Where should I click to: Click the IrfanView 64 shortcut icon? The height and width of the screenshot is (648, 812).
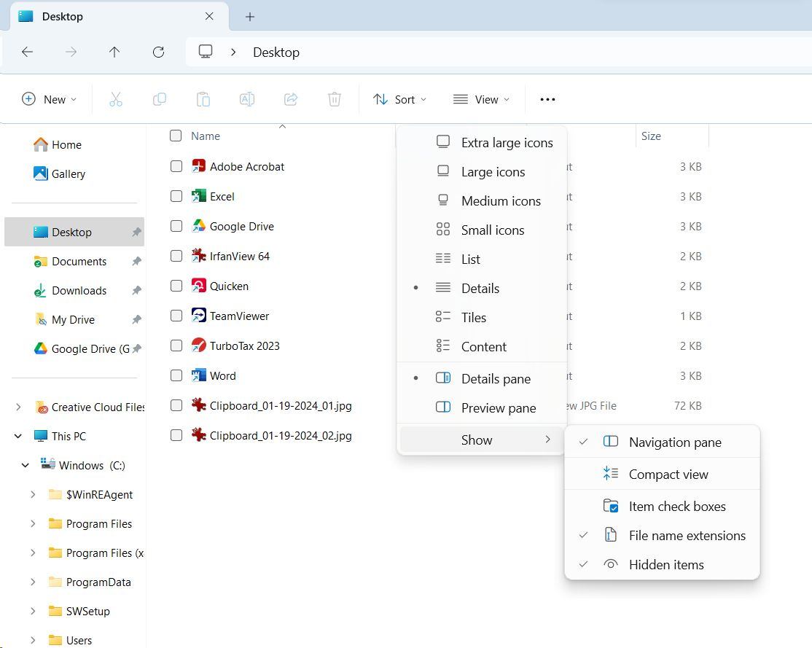(198, 256)
